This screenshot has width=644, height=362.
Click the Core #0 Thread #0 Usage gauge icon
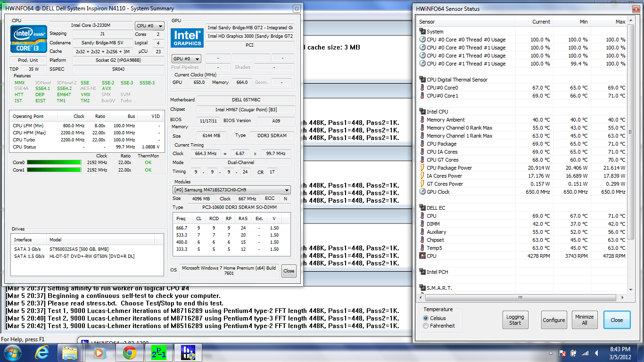point(422,40)
